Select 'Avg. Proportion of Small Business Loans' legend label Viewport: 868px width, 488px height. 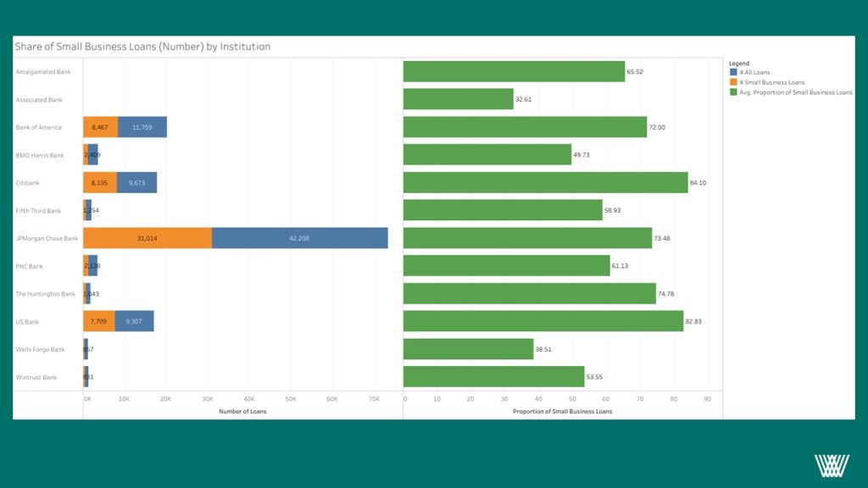(795, 92)
